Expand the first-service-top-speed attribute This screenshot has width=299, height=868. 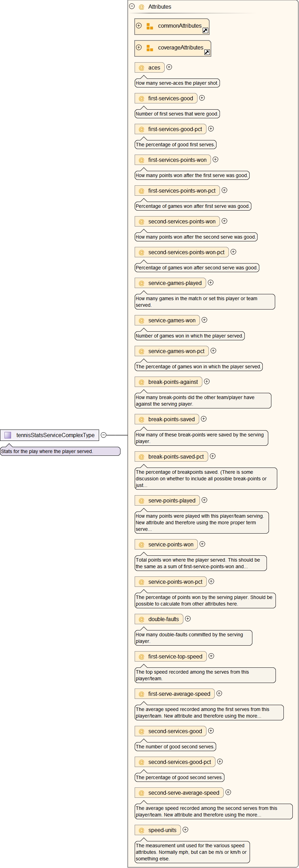211,656
